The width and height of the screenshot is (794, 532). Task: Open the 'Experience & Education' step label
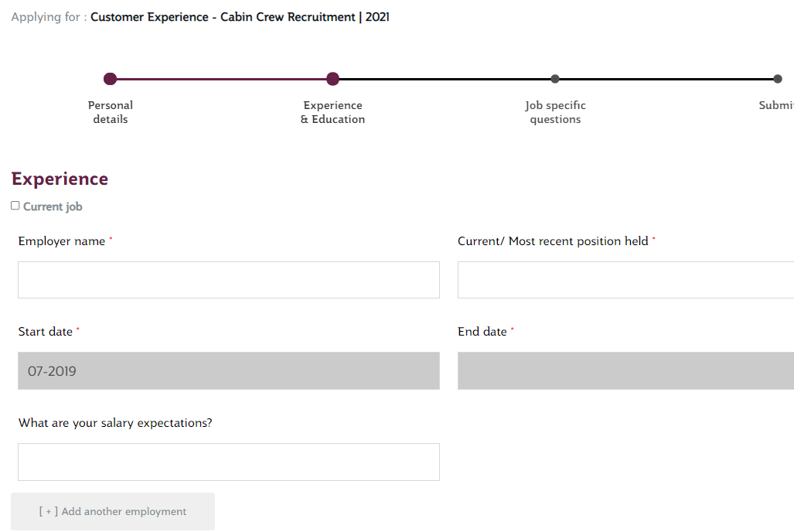tap(332, 112)
